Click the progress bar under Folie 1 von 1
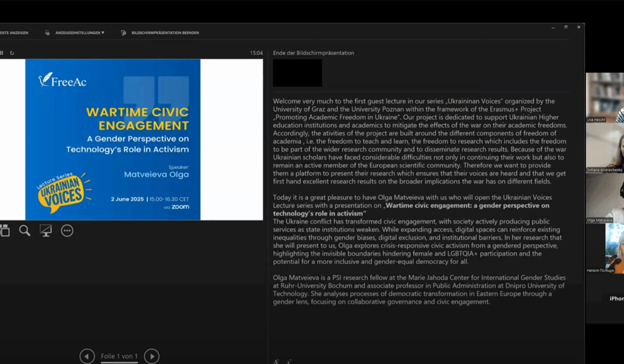 coord(119,362)
